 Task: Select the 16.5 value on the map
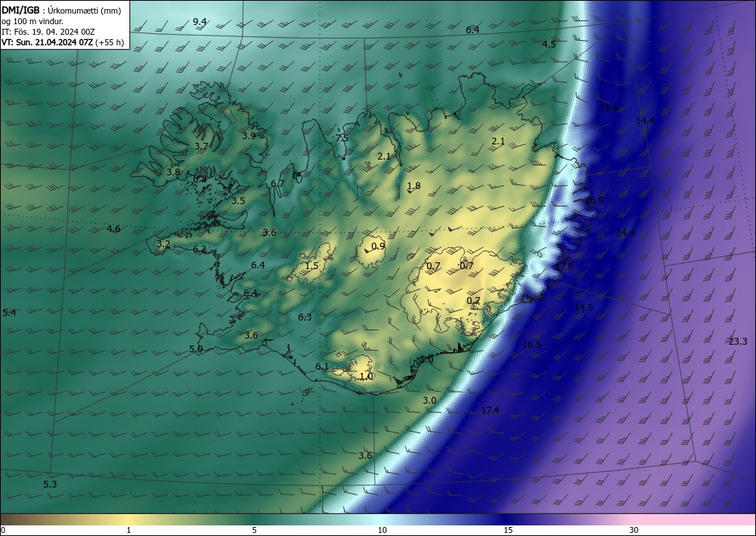[x=531, y=345]
